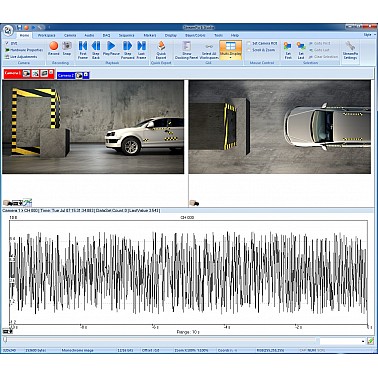Switch to the Workspace ribbon tab
This screenshot has height=378, width=378.
click(x=46, y=35)
